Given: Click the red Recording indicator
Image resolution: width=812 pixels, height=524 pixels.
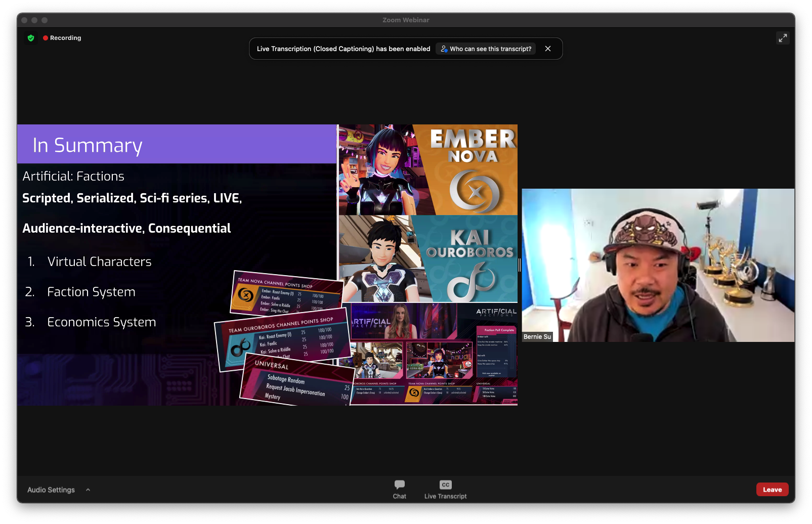Looking at the screenshot, I should pyautogui.click(x=62, y=38).
